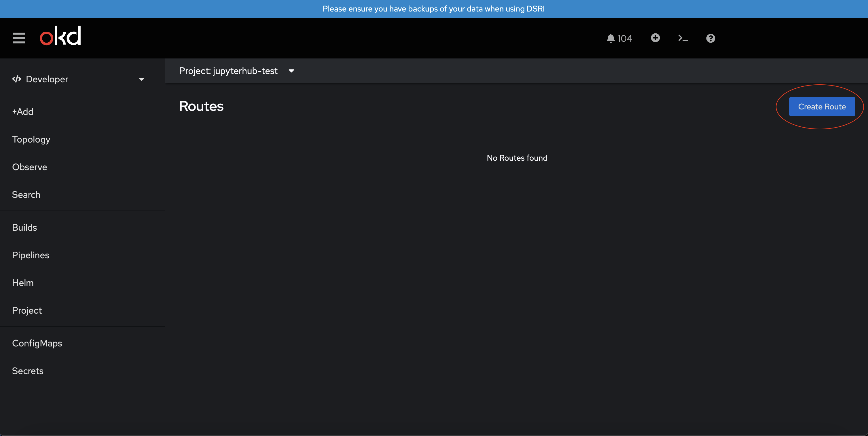Launch the web terminal command line icon
This screenshot has height=436, width=868.
(683, 38)
